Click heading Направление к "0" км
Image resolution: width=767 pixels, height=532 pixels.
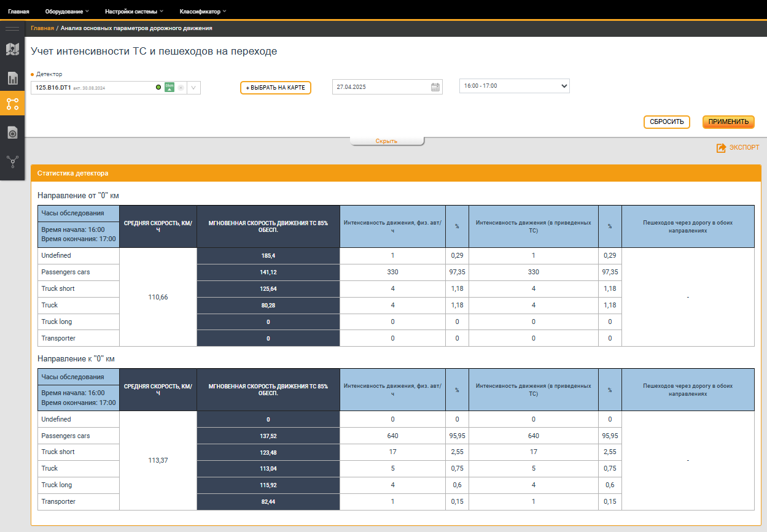pos(76,358)
